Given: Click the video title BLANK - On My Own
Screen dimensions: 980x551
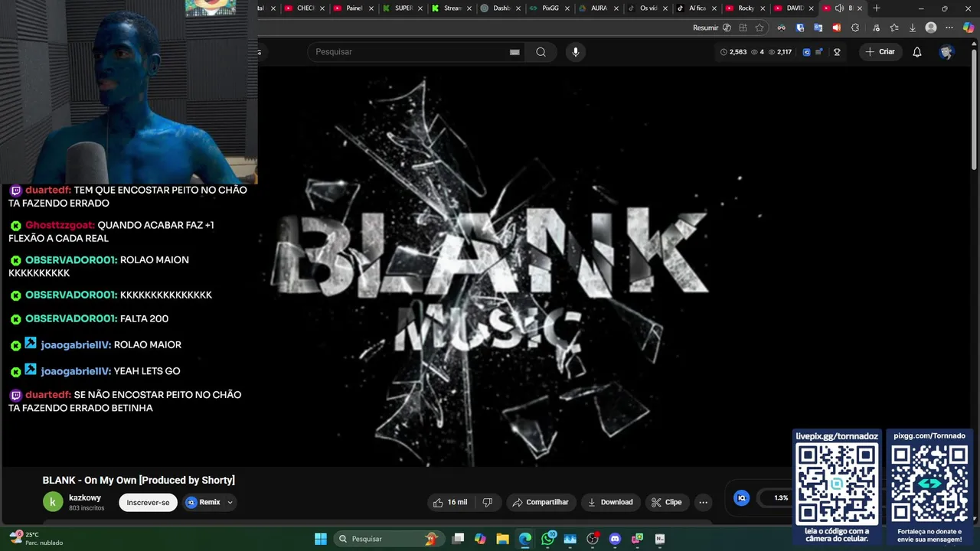Looking at the screenshot, I should pyautogui.click(x=139, y=481).
